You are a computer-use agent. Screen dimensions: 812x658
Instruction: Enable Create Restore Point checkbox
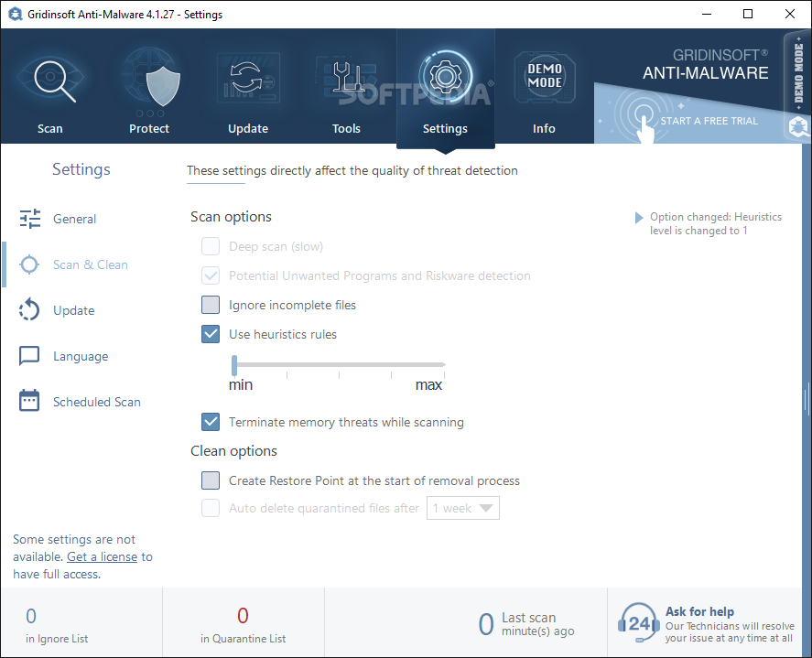pos(211,480)
